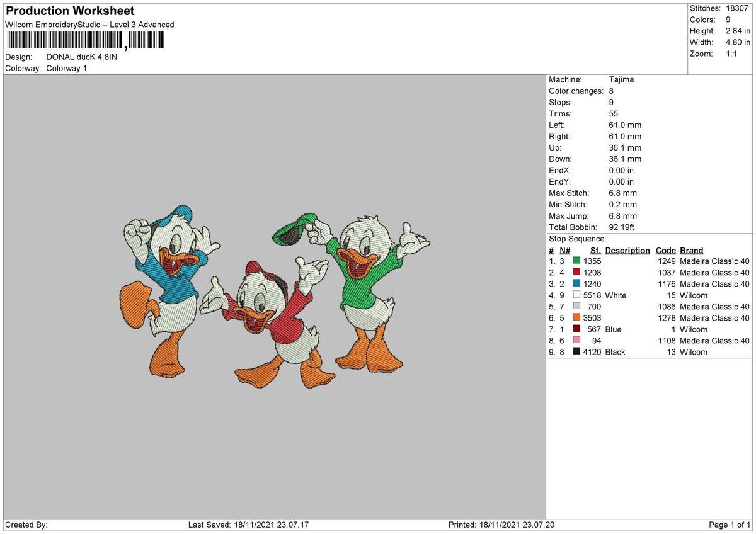Screen dimensions: 756x534
Task: Click code 1108 in the stop sequence
Action: pos(667,340)
